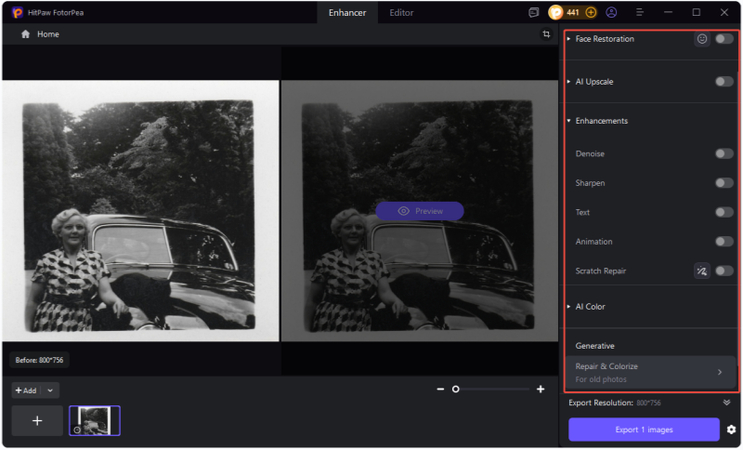Click Export 1 images button

[644, 430]
